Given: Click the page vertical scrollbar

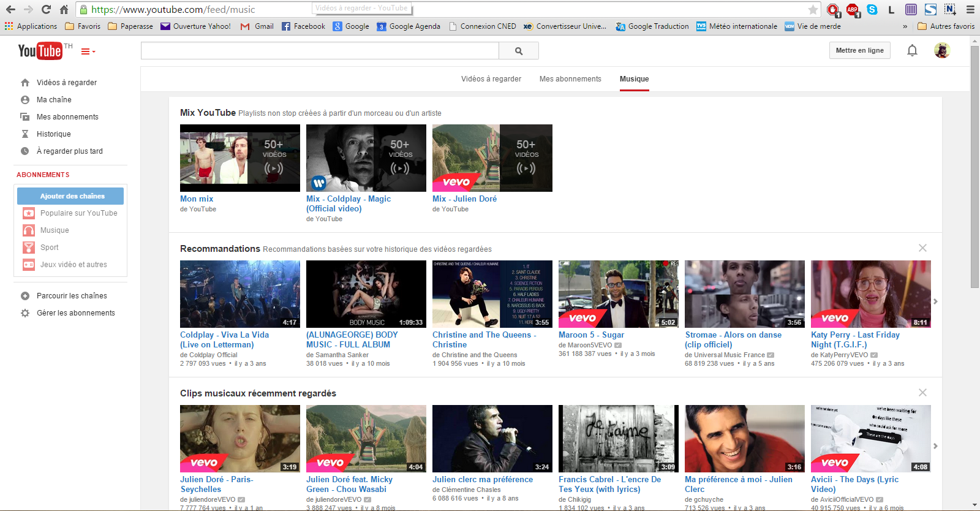Looking at the screenshot, I should click(974, 165).
